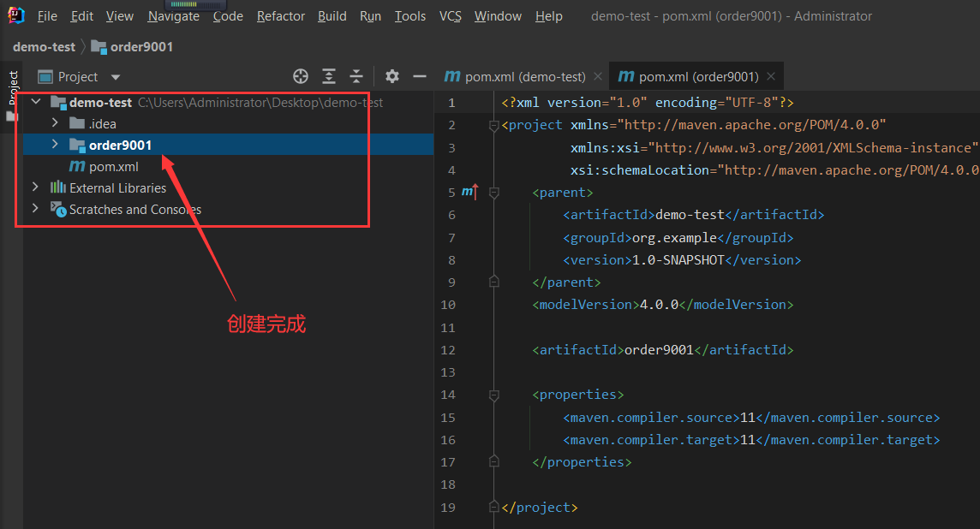Viewport: 980px width, 529px height.
Task: Open the Tools menu
Action: [x=410, y=16]
